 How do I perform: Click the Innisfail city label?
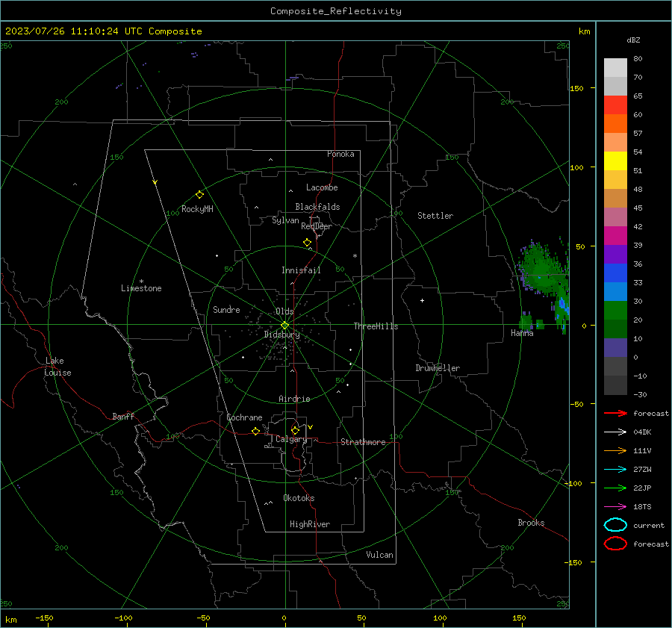tap(301, 270)
